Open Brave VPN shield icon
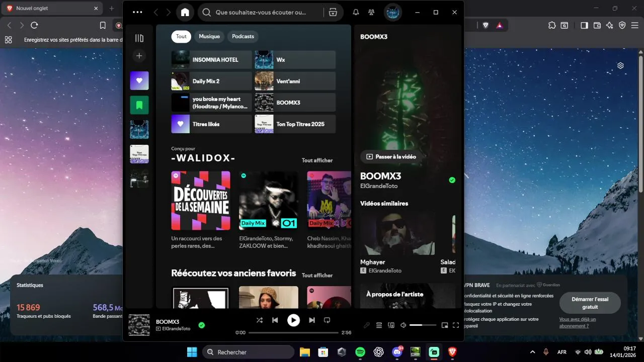644x362 pixels. point(622,25)
